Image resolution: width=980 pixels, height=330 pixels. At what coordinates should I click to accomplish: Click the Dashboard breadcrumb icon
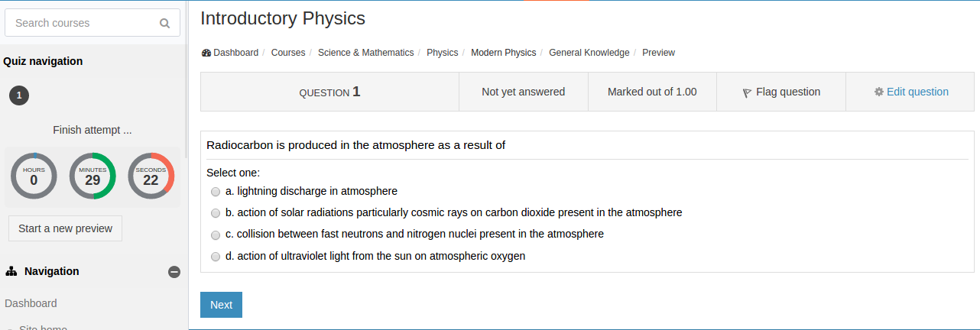pos(206,53)
